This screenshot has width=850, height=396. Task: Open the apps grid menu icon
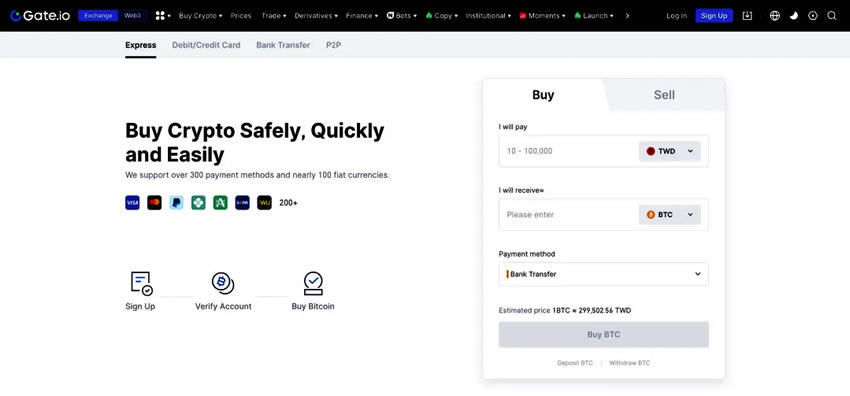point(160,16)
